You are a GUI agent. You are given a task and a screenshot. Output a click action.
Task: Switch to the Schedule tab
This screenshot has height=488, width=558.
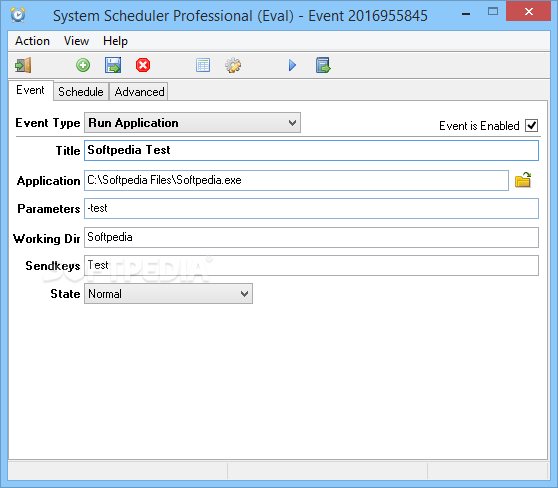81,92
